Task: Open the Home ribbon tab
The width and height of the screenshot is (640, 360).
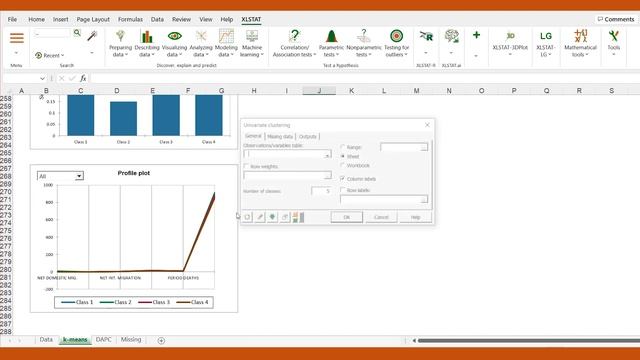Action: tap(36, 19)
